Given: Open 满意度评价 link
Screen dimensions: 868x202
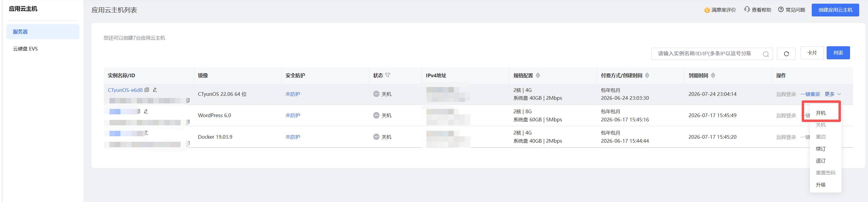Looking at the screenshot, I should 724,10.
